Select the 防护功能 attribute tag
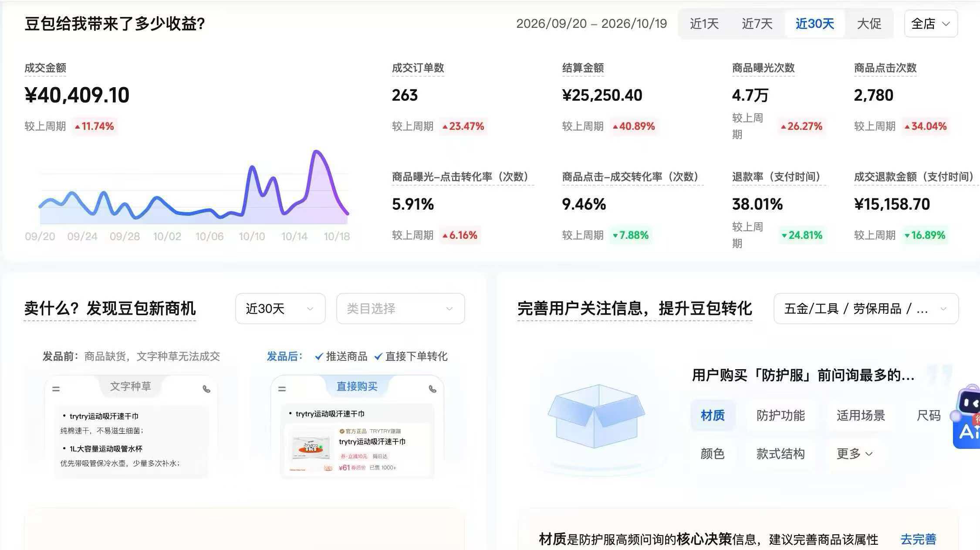Image resolution: width=980 pixels, height=550 pixels. coord(781,415)
